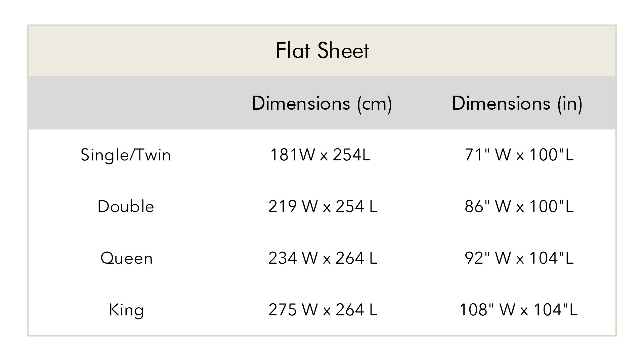The image size is (644, 361).
Task: Click the empty header cell above Single/Twin
Action: coord(126,103)
